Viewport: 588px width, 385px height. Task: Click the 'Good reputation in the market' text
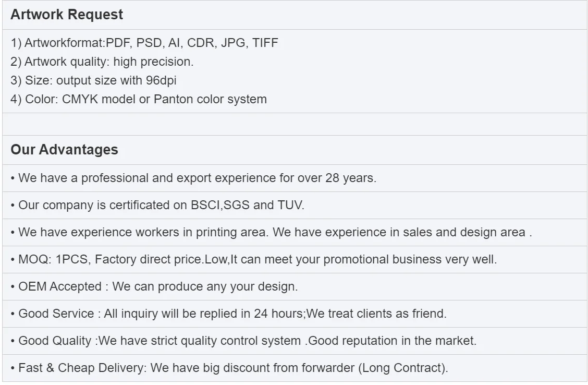(x=392, y=341)
